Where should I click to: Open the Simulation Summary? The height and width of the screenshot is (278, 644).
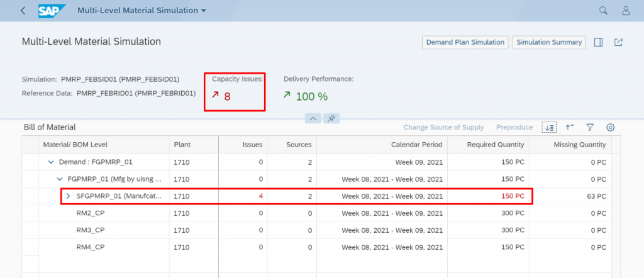(x=548, y=42)
